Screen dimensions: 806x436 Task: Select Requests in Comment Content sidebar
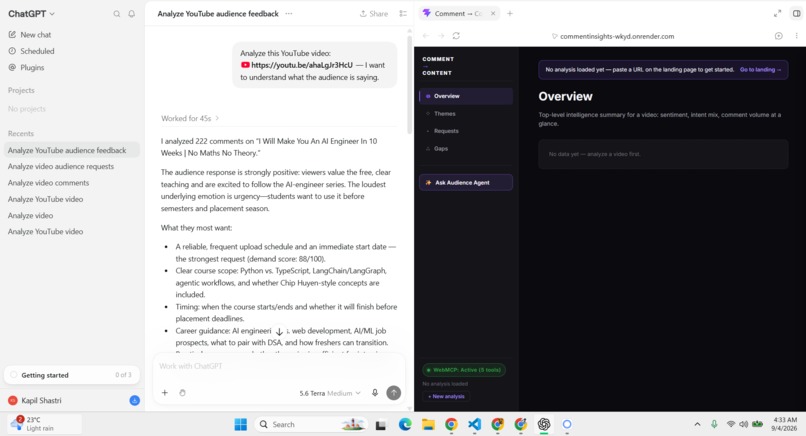point(466,131)
